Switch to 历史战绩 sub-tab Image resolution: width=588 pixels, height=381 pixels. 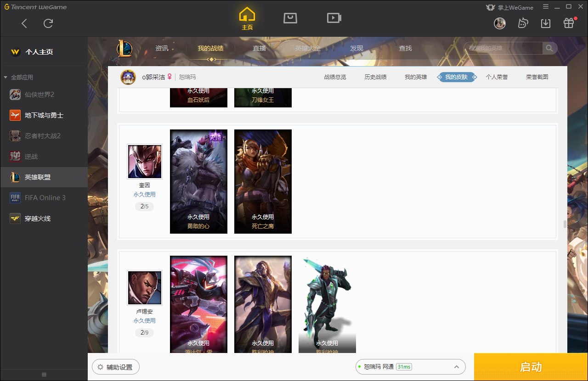coord(375,77)
